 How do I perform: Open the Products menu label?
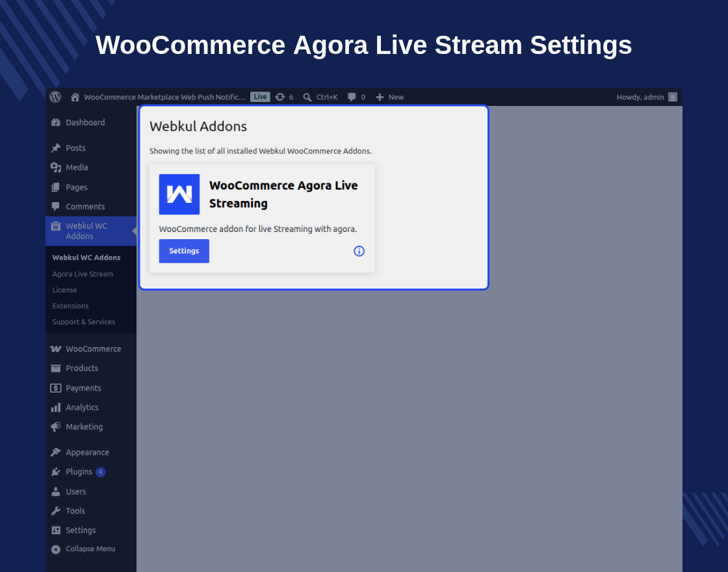point(82,368)
